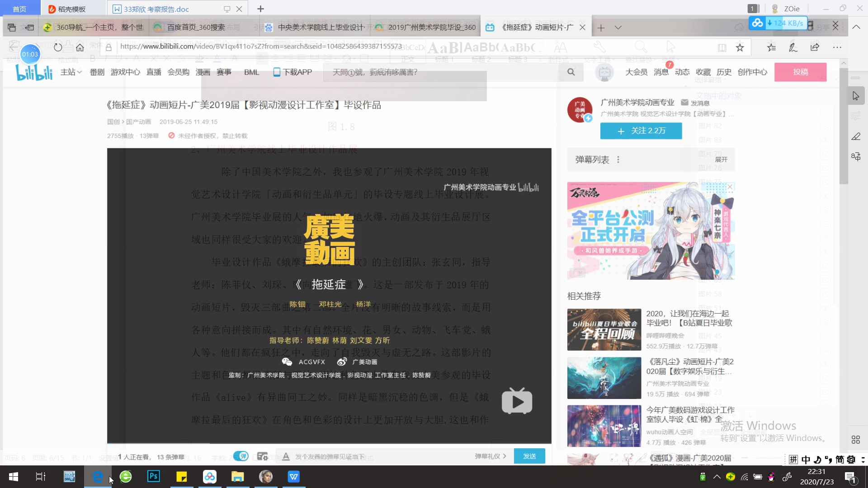
Task: Open danmaku settings icon
Action: [x=262, y=456]
